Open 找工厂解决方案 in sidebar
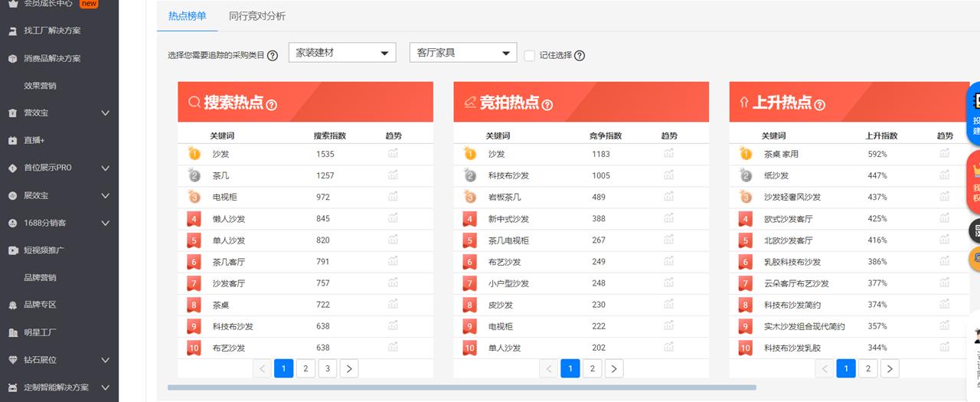Image resolution: width=980 pixels, height=402 pixels. pyautogui.click(x=52, y=31)
